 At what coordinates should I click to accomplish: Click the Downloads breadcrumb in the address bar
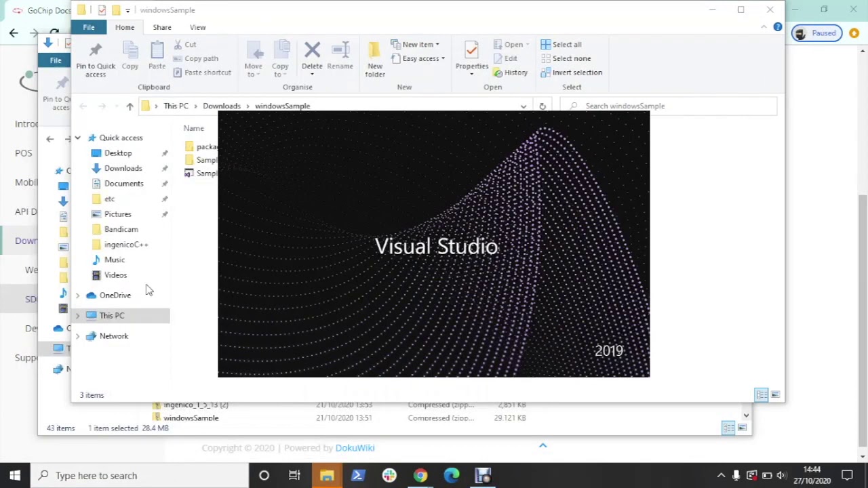[x=221, y=106]
